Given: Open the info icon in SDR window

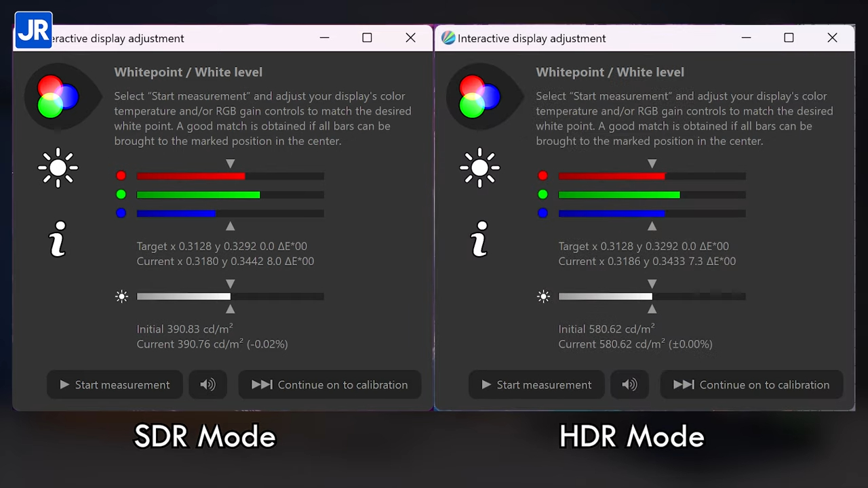Looking at the screenshot, I should pos(58,239).
